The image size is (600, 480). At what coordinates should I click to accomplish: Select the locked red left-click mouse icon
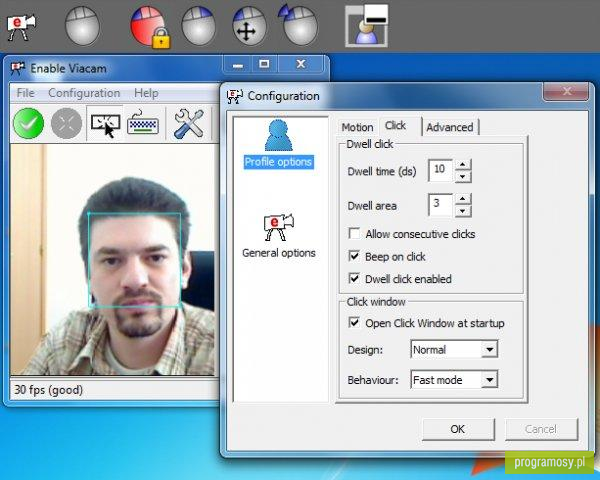tap(149, 27)
